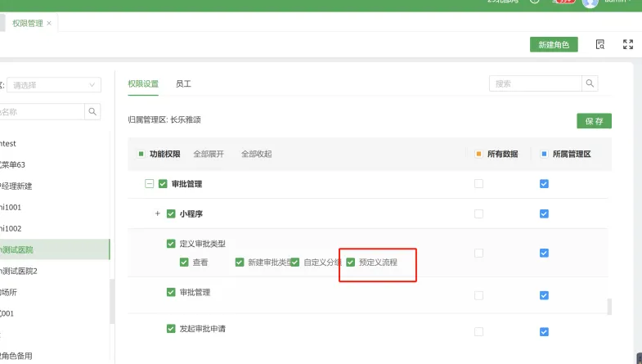
Task: Open the 请选择 dropdown
Action: point(54,85)
